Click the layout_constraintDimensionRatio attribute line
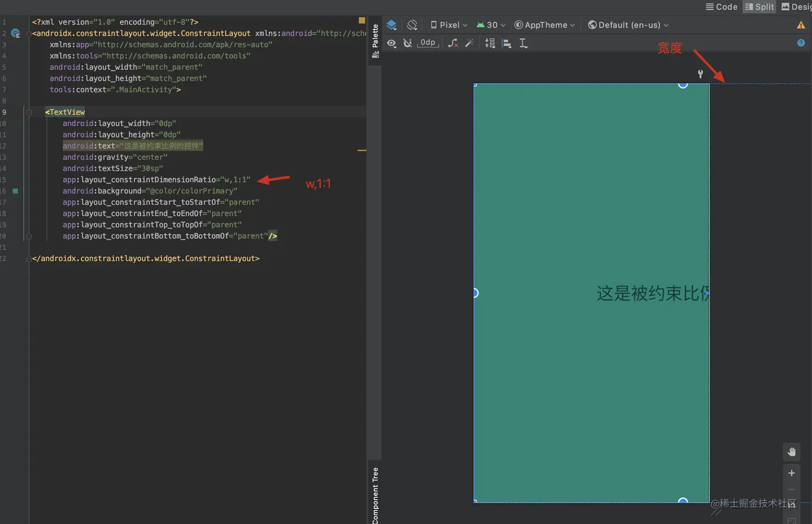812x524 pixels. tap(156, 180)
